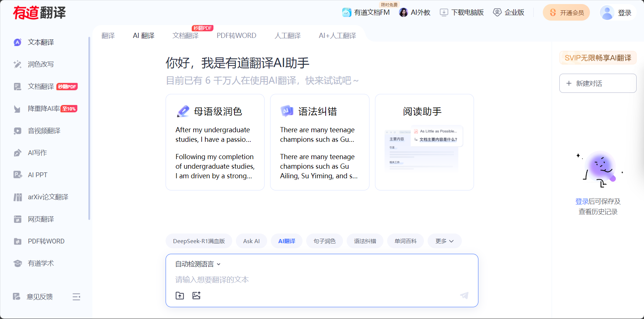The height and width of the screenshot is (319, 644).
Task: Click the sidebar vertical scrollbar
Action: pos(89,128)
